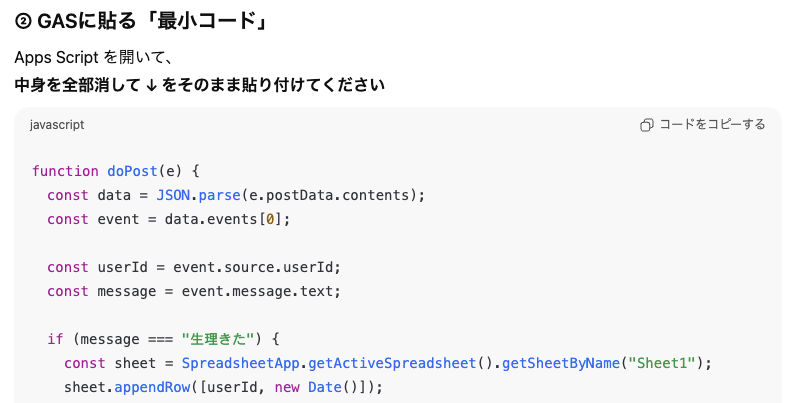Viewport: 792px width, 403px height.
Task: Click the ↓ arrow symbol in bold instruction
Action: (x=150, y=85)
